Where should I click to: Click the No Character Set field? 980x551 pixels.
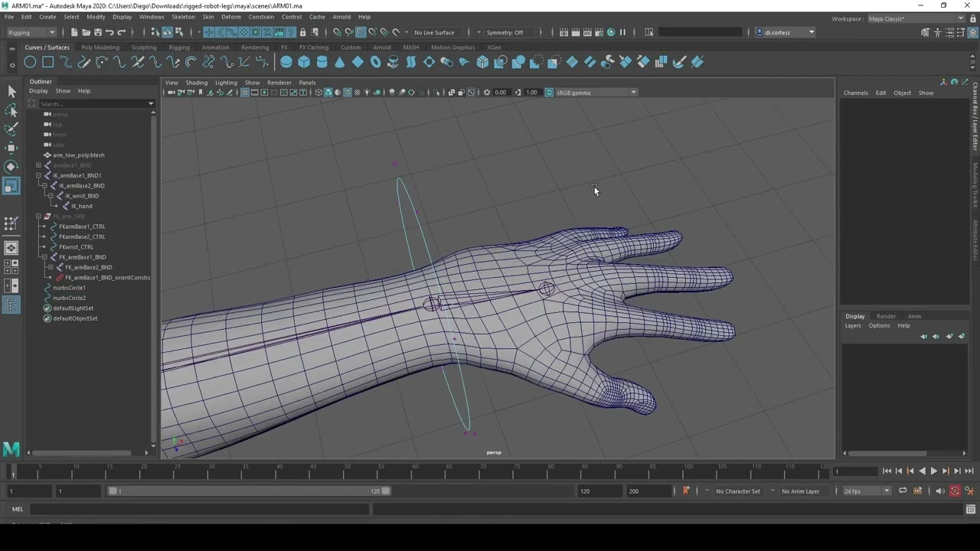pyautogui.click(x=737, y=491)
